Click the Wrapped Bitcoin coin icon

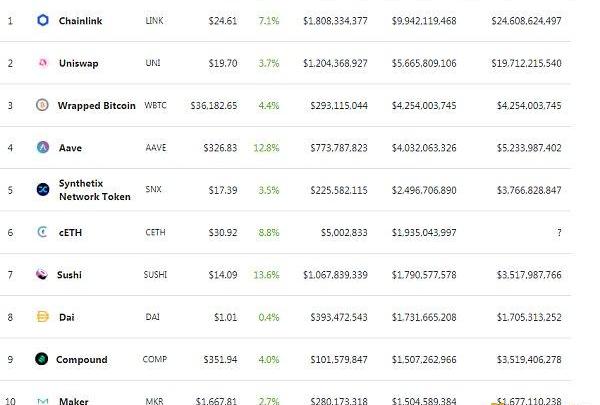click(43, 105)
